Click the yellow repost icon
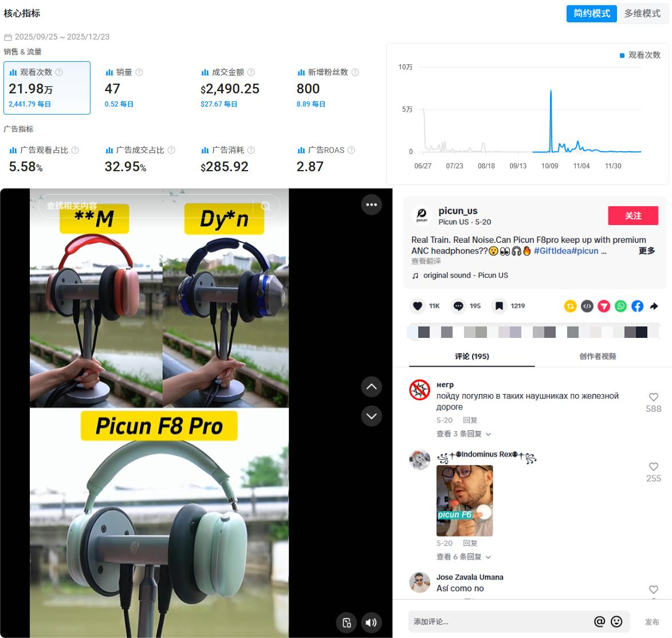The height and width of the screenshot is (638, 672). [x=570, y=306]
